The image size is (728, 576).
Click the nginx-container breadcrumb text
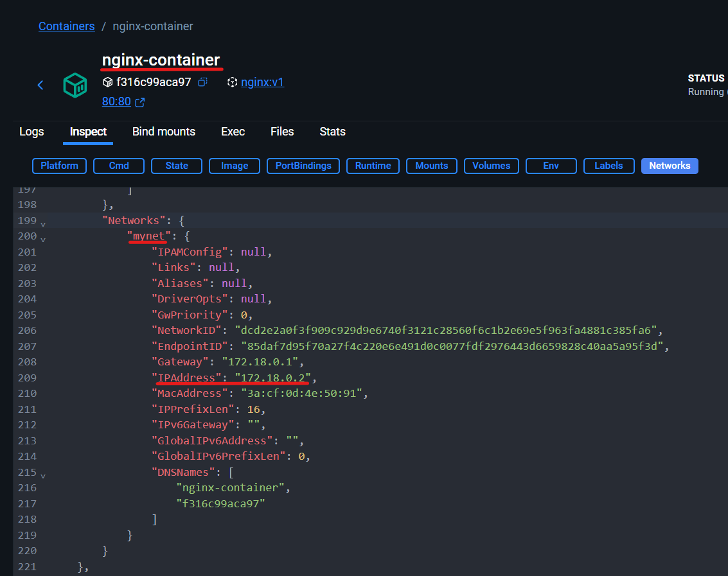[x=153, y=26]
